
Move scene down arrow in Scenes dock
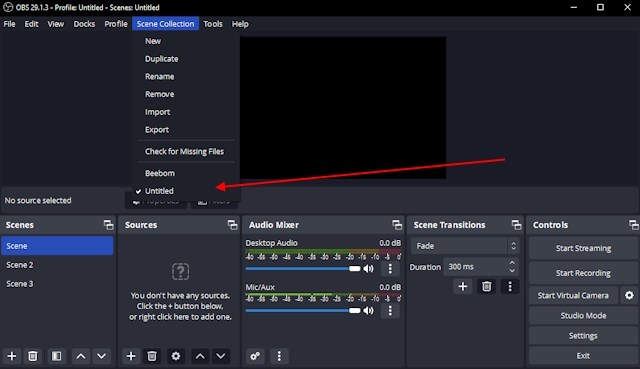click(102, 356)
